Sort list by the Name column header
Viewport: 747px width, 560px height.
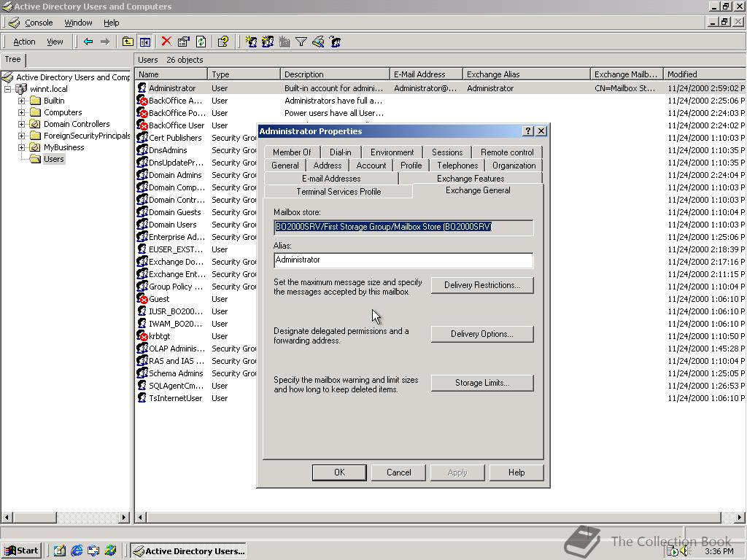171,74
